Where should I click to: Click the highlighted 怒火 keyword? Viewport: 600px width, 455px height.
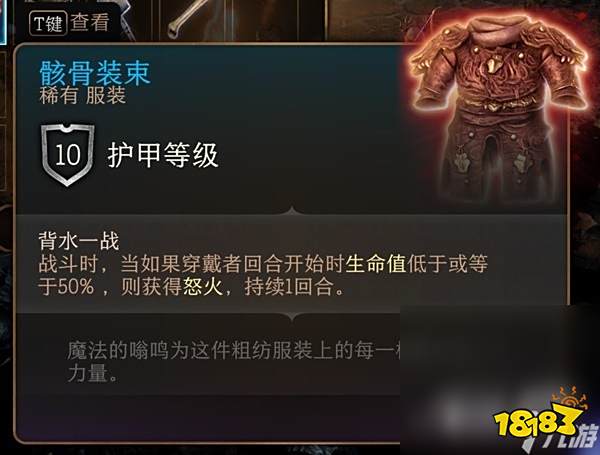[203, 286]
